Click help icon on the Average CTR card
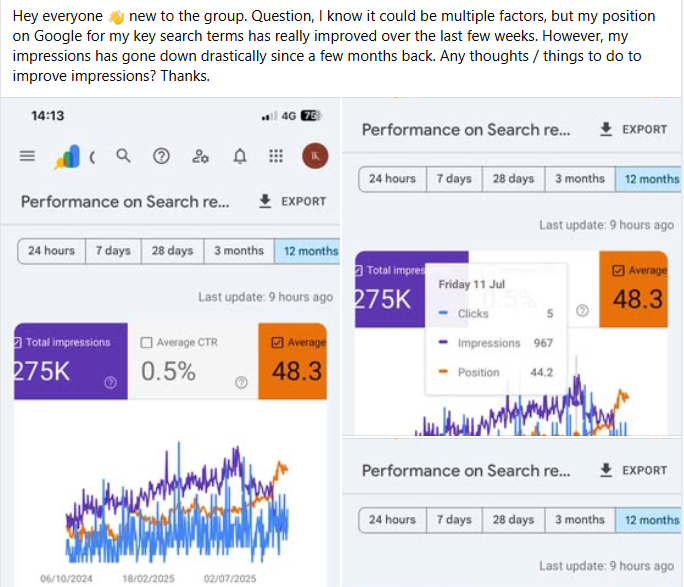This screenshot has width=684, height=587. (240, 382)
